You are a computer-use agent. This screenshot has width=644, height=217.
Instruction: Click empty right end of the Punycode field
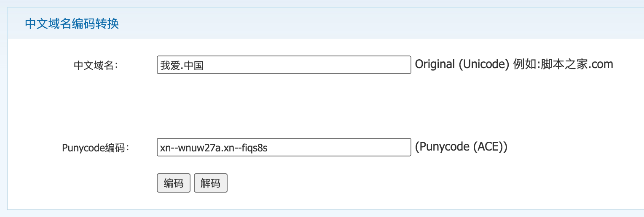(379, 148)
